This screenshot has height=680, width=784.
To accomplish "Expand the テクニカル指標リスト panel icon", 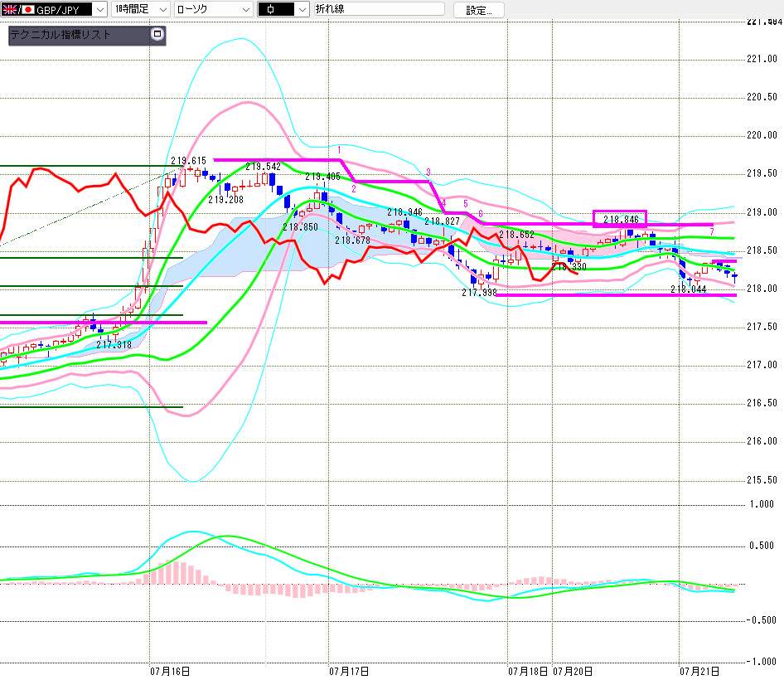I will point(157,34).
